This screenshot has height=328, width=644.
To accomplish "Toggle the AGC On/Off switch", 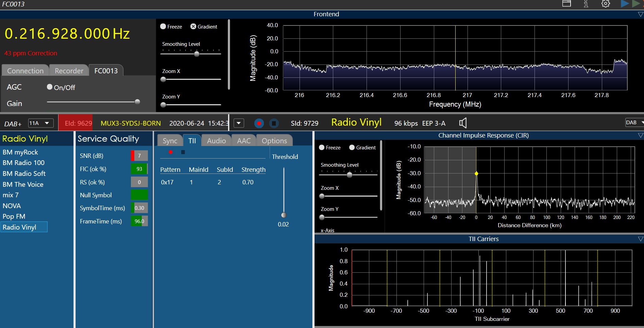I will [x=50, y=87].
